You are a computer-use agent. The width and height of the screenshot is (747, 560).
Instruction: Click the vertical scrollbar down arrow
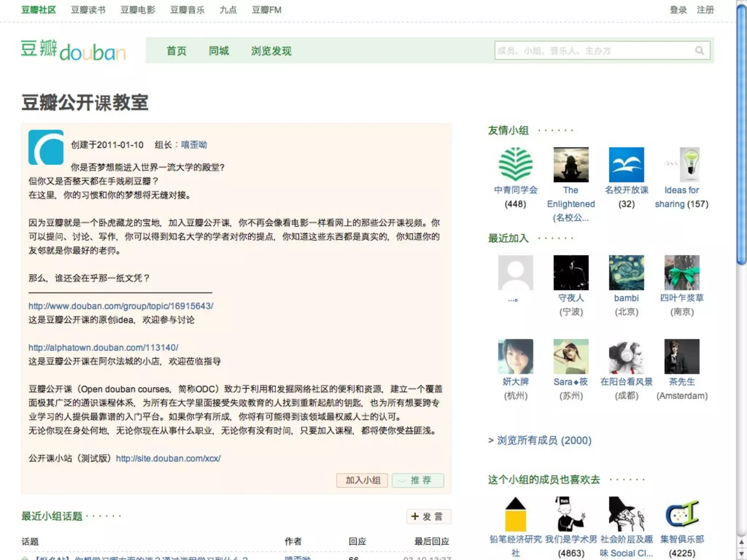pyautogui.click(x=741, y=554)
